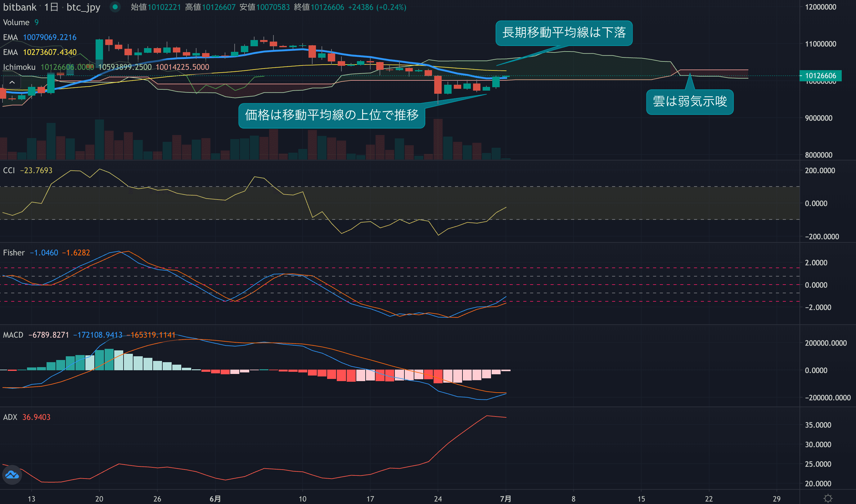Click the ADX indicator label

(10, 417)
